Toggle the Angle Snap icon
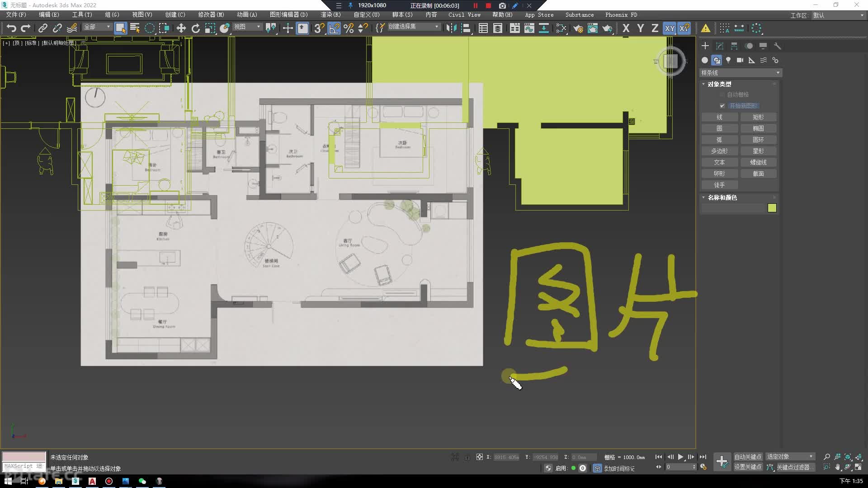 click(334, 28)
